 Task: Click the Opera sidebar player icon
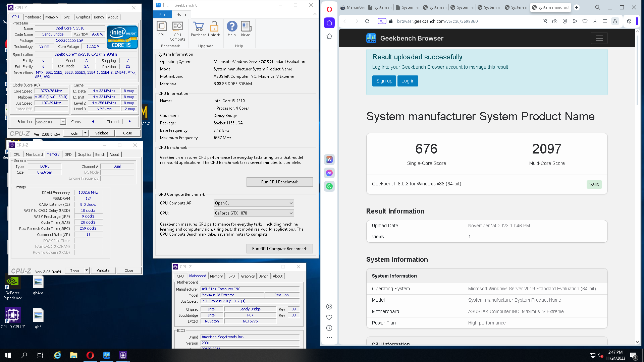tap(329, 306)
